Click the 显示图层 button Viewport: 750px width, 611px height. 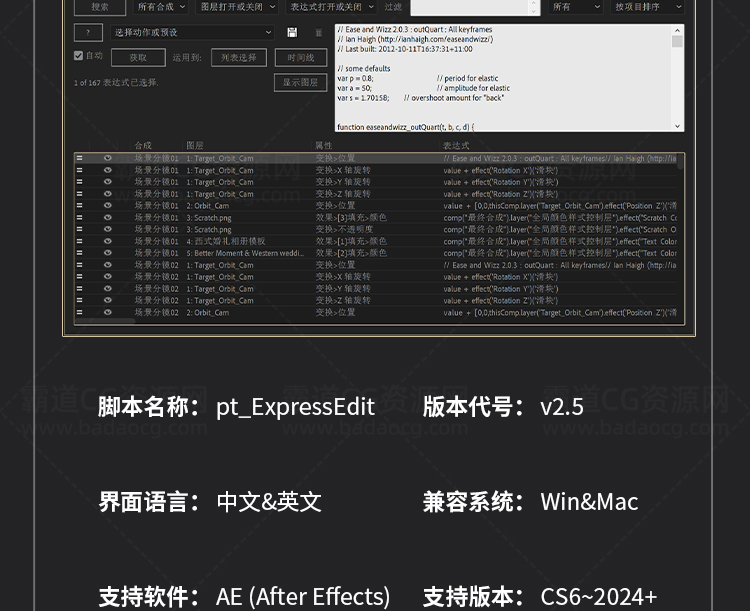[300, 82]
